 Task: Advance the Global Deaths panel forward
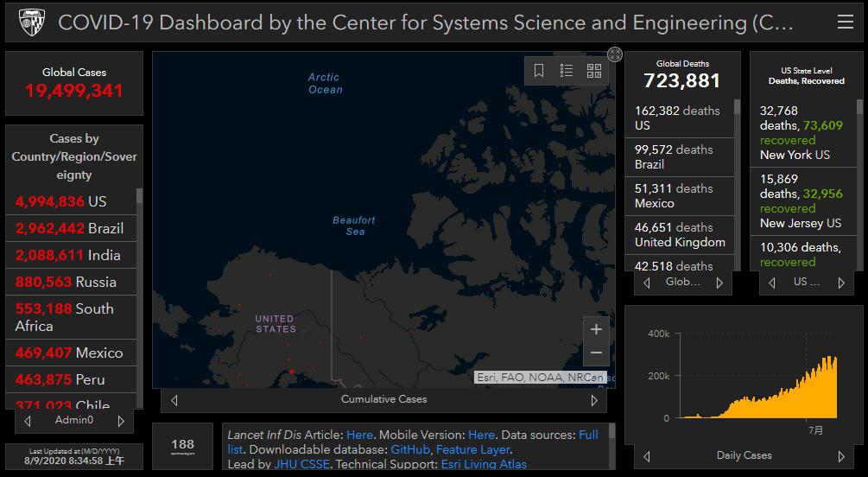(x=719, y=283)
